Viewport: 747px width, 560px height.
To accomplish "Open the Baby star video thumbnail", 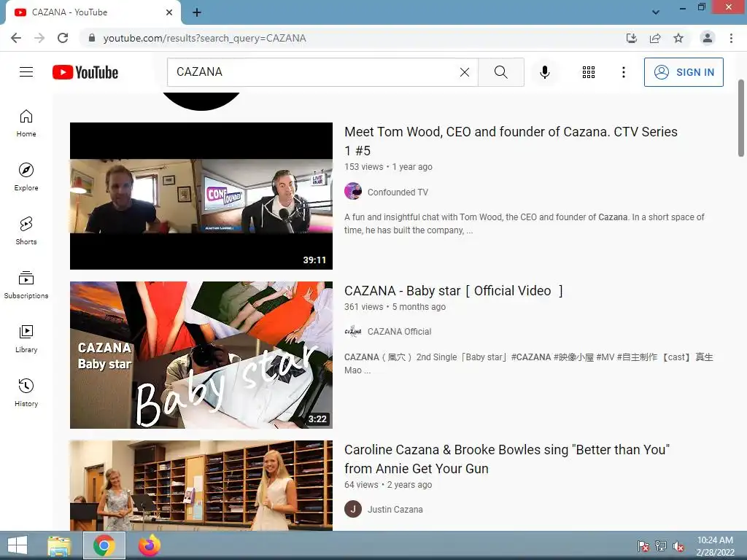I will tap(201, 355).
